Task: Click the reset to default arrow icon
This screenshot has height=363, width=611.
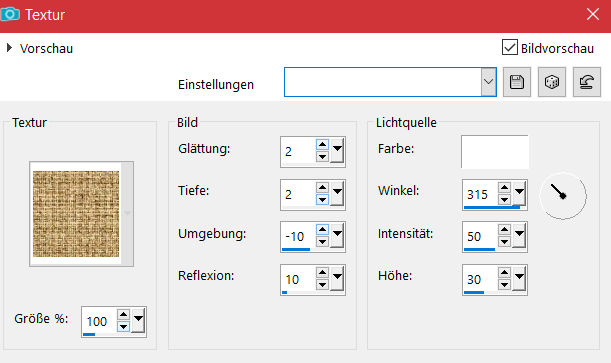Action: click(586, 82)
